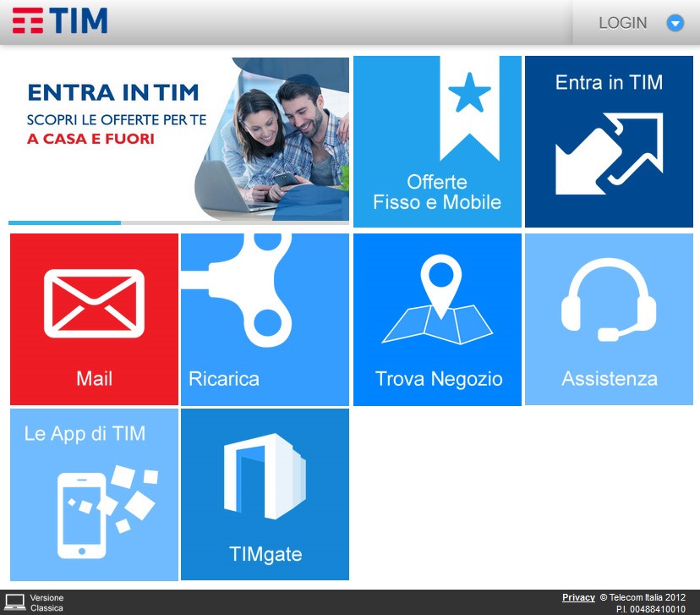This screenshot has height=615, width=700.
Task: Click the Telecom Italia 2012 copyright text
Action: [x=643, y=597]
